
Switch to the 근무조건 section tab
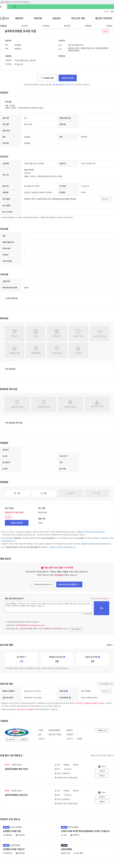click(x=25, y=26)
